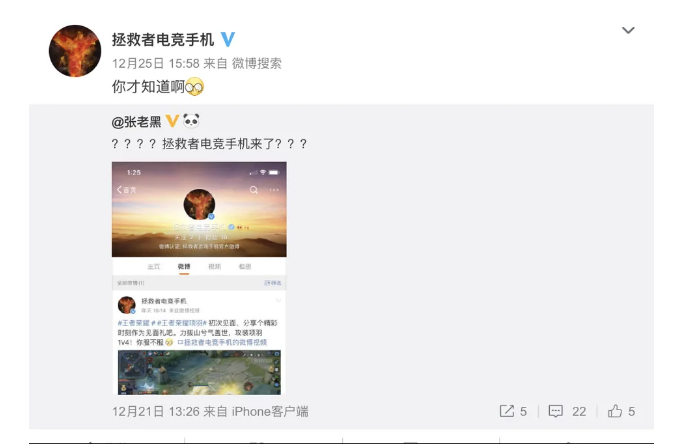This screenshot has height=444, width=686.
Task: Click the panda icon beside 张老黑
Action: click(191, 120)
